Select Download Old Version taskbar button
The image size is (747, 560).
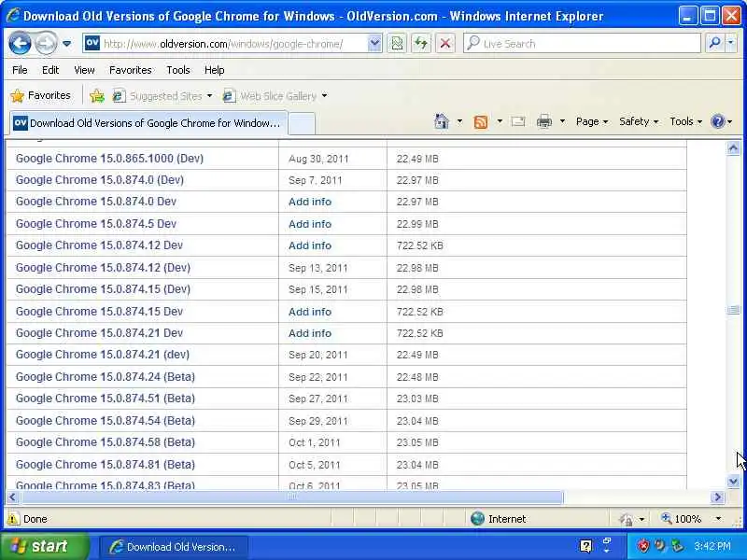pos(174,547)
